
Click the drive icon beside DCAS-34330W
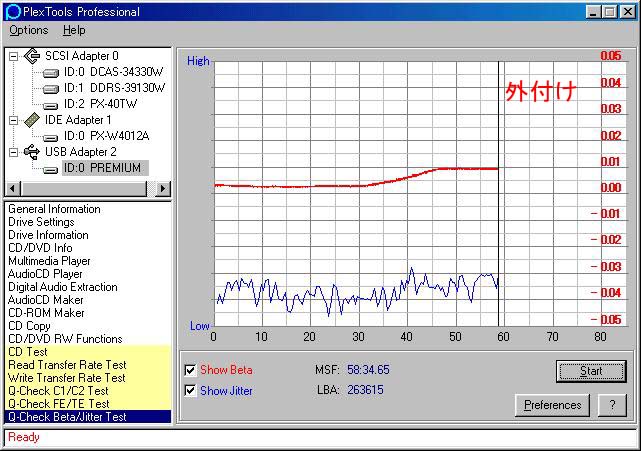(x=51, y=73)
